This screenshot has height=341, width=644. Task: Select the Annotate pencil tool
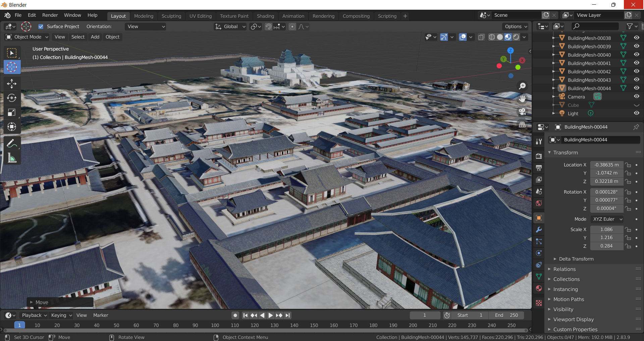point(12,143)
